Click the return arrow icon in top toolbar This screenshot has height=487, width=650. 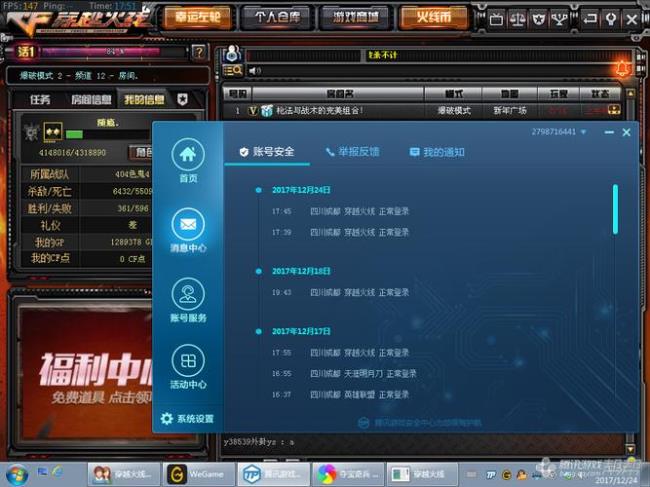click(589, 19)
